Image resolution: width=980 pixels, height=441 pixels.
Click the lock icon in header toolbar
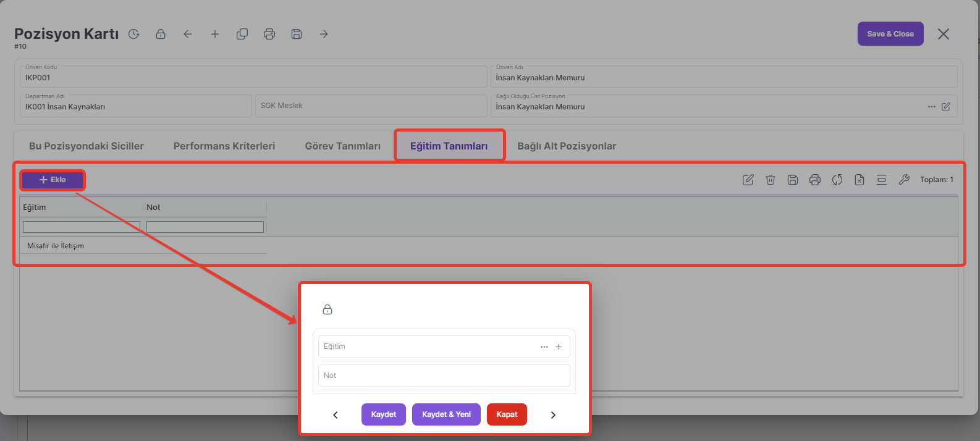click(161, 34)
